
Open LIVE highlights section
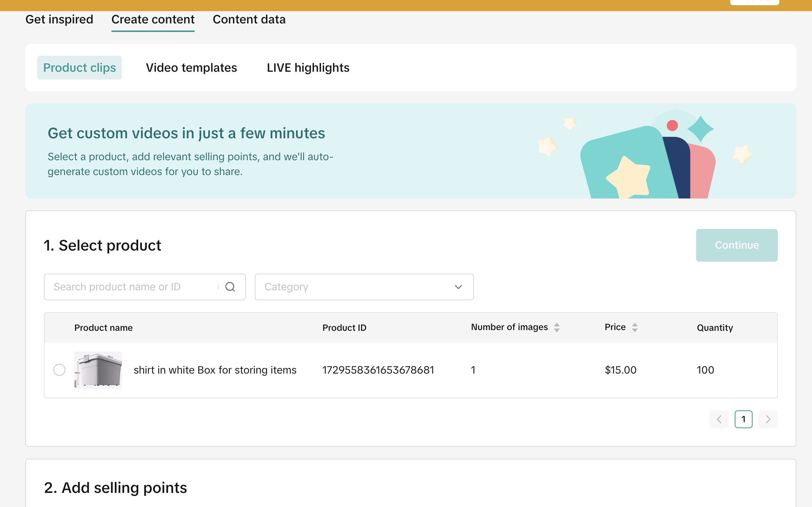[x=308, y=68]
